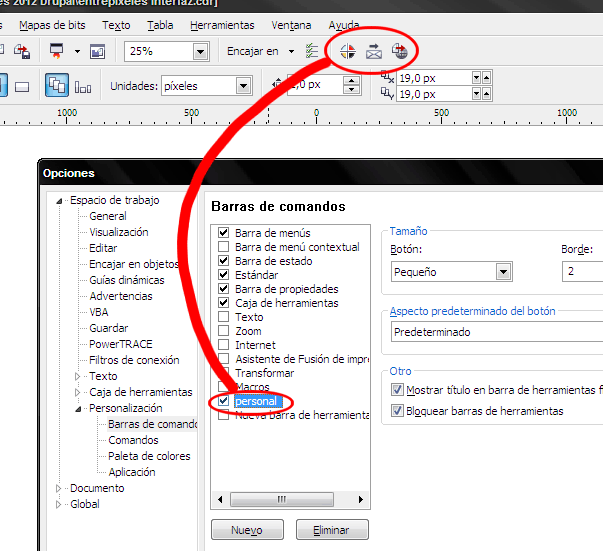Screen dimensions: 603x551
Task: Open the Unidades píxeles dropdown
Action: coord(243,86)
